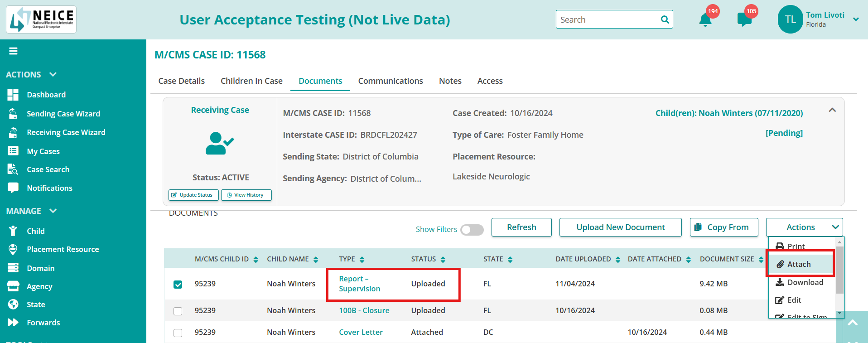This screenshot has height=343, width=868.
Task: Select the Documents tab
Action: click(320, 81)
